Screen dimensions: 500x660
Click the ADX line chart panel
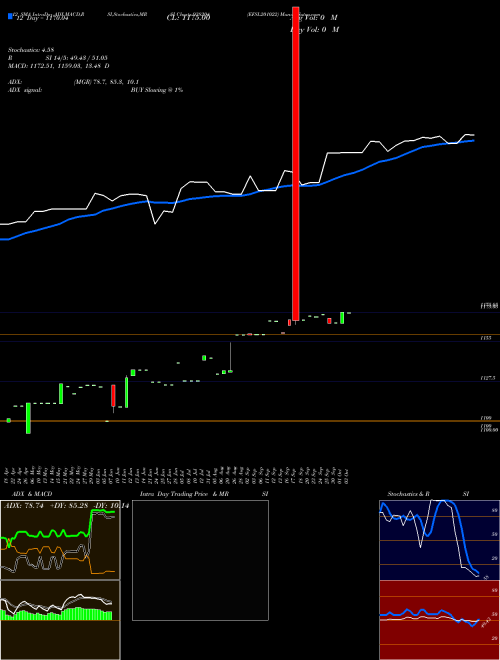coord(60,540)
